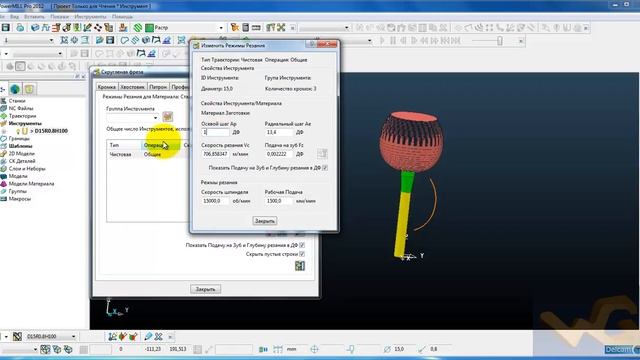
Task: Click the light bulb icon of tool D15R0.8H100
Action: point(18,131)
